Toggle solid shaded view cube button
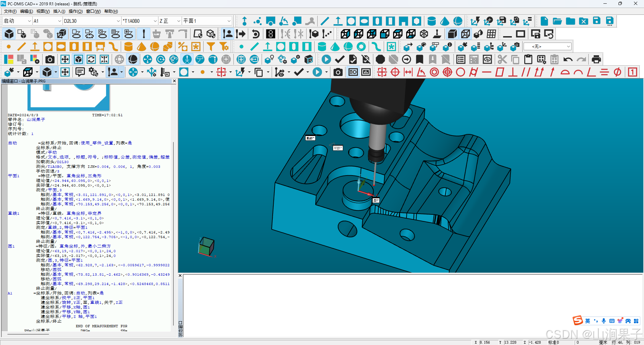This screenshot has height=345, width=644. tap(452, 34)
